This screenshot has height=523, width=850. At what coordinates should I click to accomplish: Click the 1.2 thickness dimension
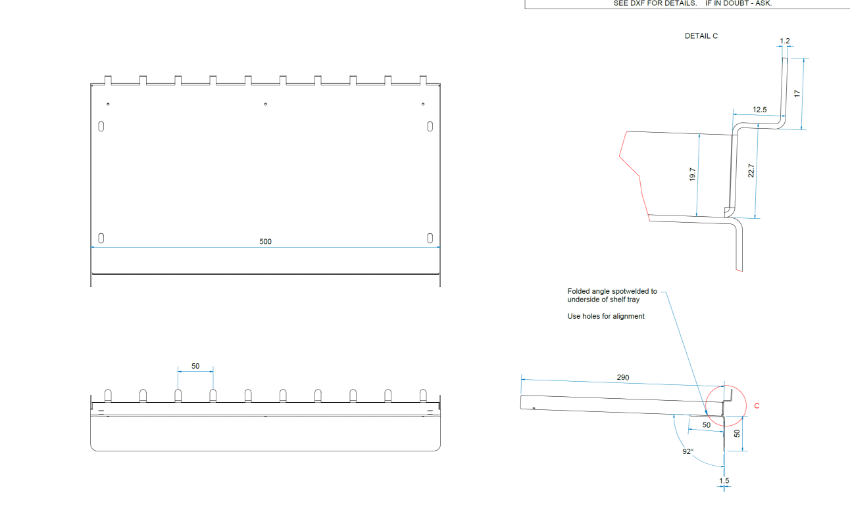tap(785, 41)
